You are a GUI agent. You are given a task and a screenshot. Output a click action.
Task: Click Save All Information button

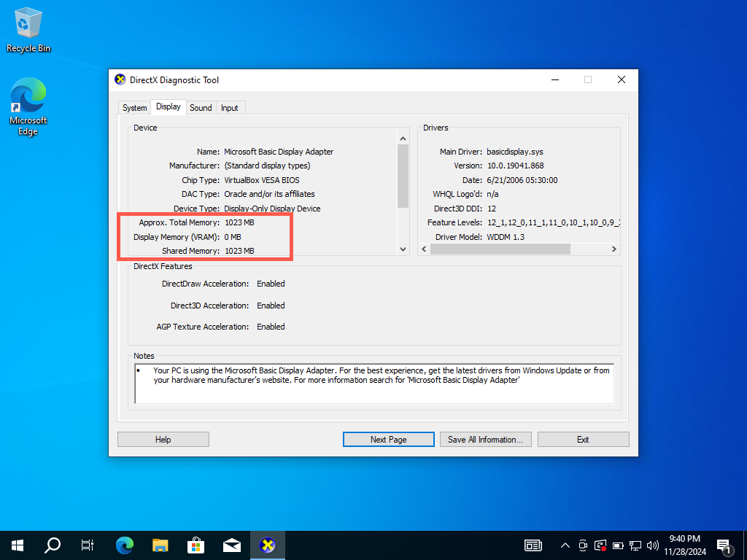[485, 440]
